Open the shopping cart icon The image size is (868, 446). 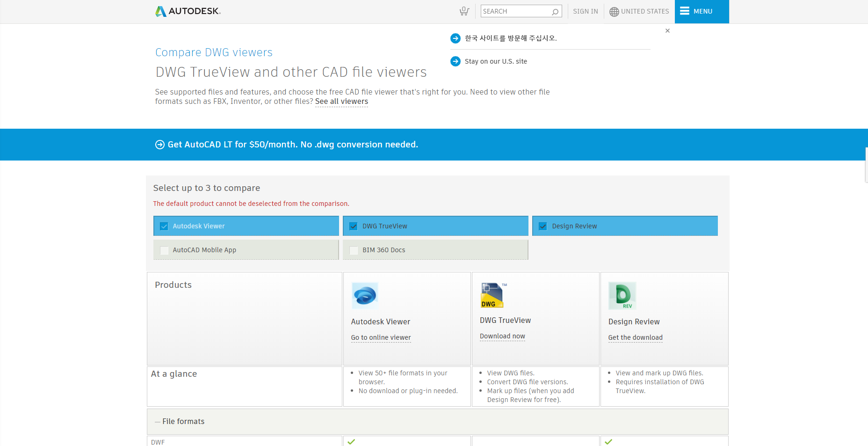pyautogui.click(x=464, y=11)
